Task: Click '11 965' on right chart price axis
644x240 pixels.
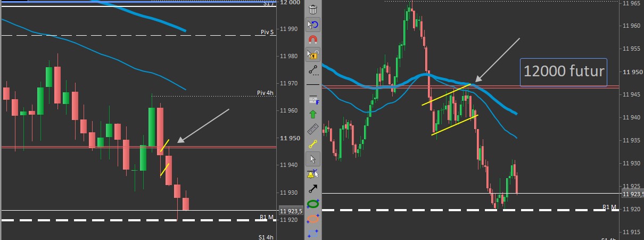Action: (x=632, y=3)
